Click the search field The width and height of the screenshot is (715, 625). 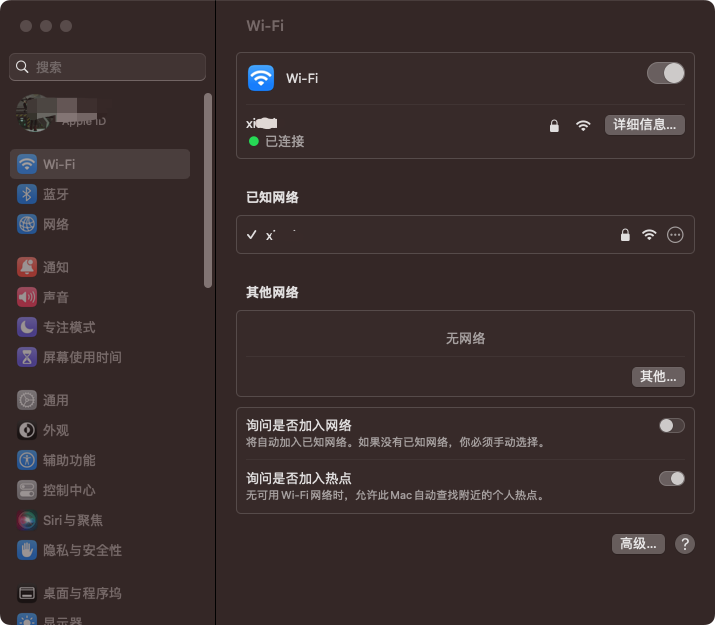coord(108,67)
